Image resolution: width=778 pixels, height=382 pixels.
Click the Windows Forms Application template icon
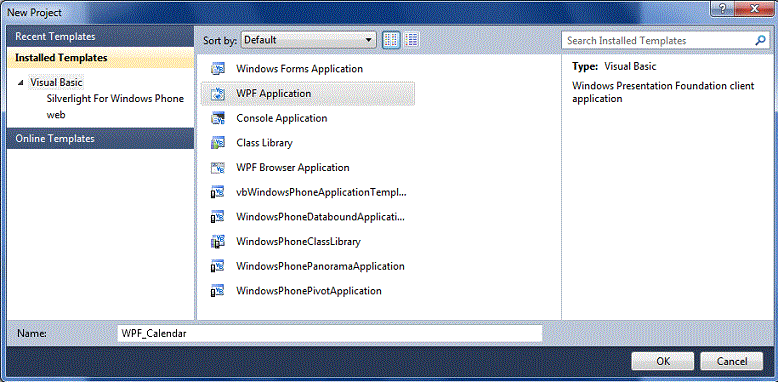pyautogui.click(x=218, y=69)
